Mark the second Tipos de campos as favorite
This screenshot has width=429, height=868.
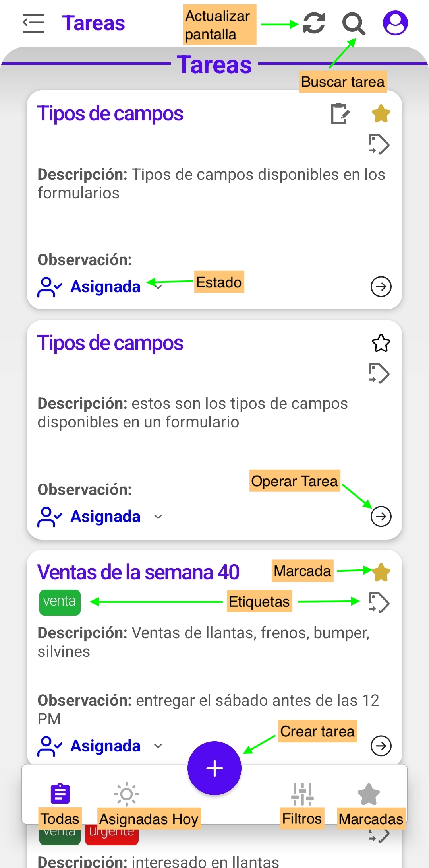click(x=381, y=343)
